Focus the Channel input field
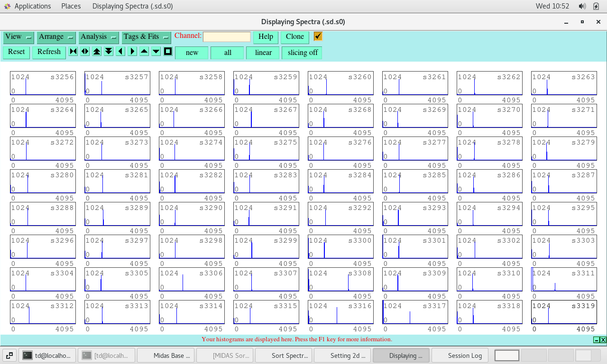This screenshot has width=607, height=364. point(227,37)
